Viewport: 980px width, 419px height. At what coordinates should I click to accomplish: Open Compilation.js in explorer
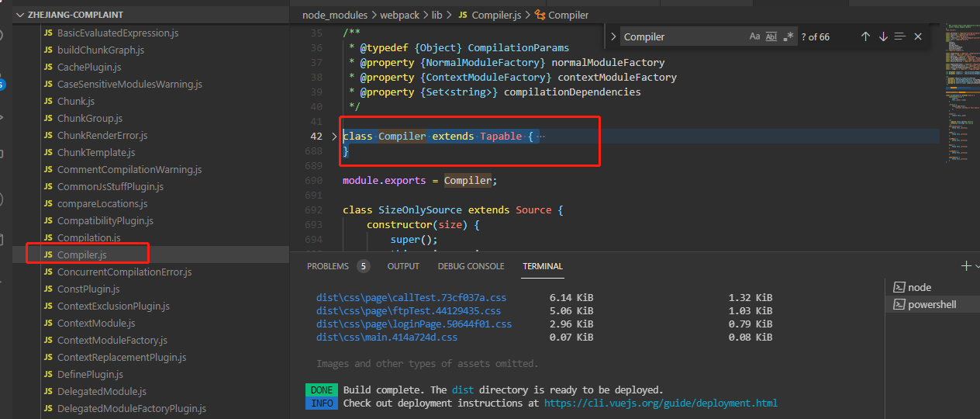(89, 238)
